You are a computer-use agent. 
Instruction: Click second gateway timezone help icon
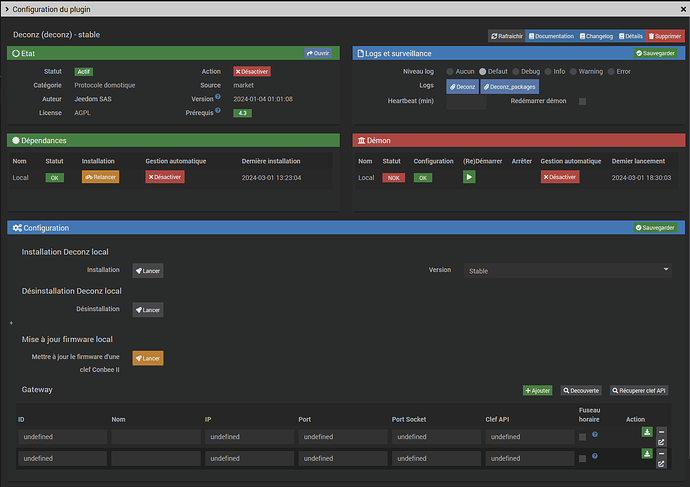point(595,456)
